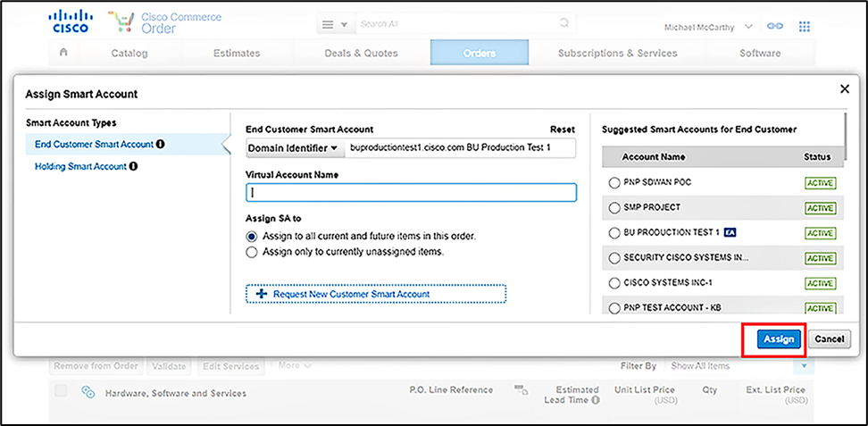Open the Cisco Commerce Order cart icon
868x426 pixels.
click(121, 21)
